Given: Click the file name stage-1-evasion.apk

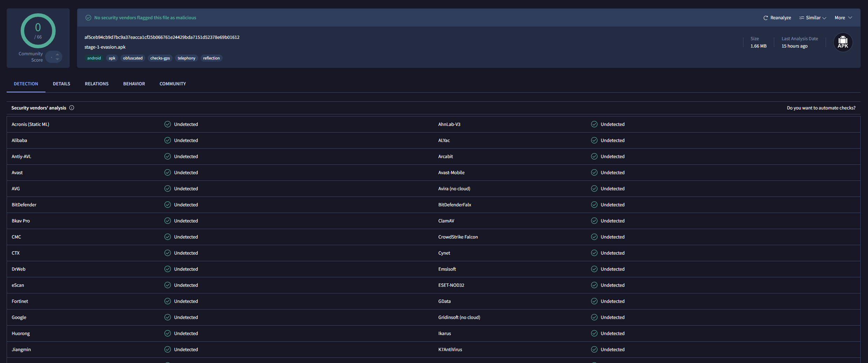Looking at the screenshot, I should [105, 47].
